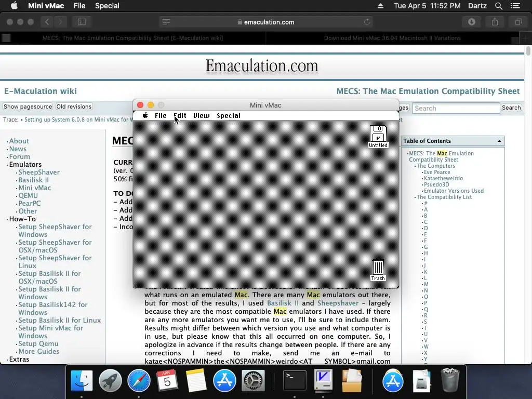Open Mini vMac icon in the Dock
This screenshot has width=532, height=399.
coord(323,381)
